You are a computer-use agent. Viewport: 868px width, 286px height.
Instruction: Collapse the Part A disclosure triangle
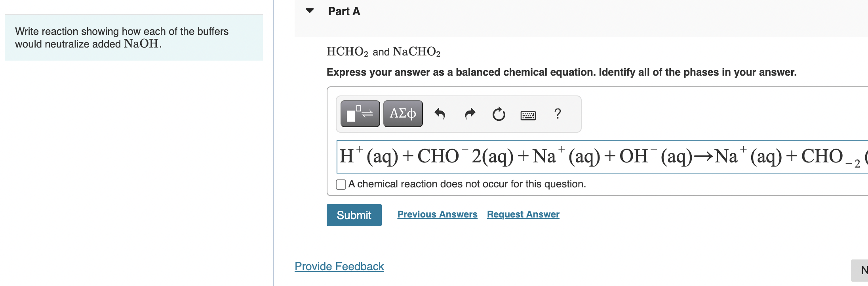coord(310,11)
